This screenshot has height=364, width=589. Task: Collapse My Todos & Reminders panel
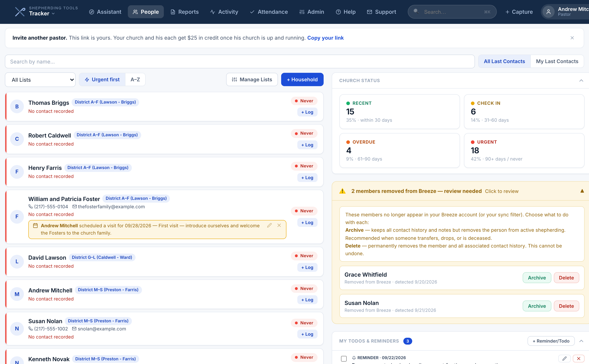tap(581, 341)
